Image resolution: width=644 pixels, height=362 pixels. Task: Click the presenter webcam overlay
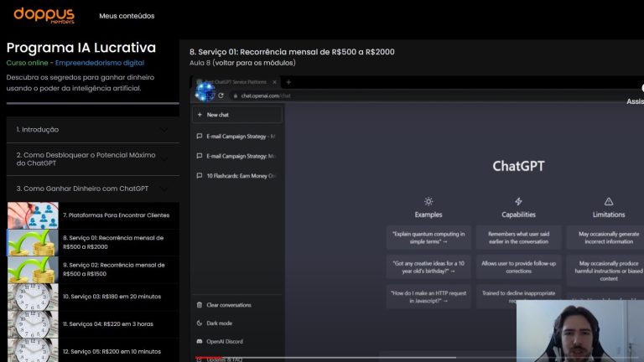pos(580,331)
